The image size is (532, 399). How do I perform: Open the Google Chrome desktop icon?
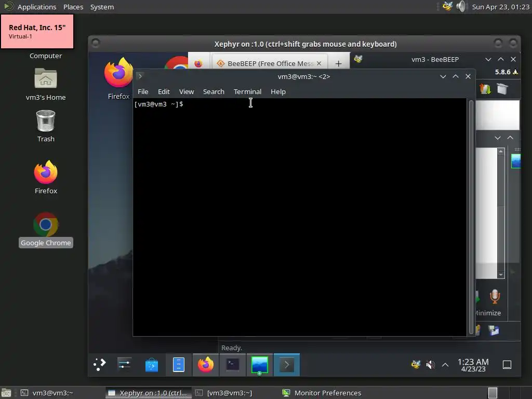(x=46, y=229)
